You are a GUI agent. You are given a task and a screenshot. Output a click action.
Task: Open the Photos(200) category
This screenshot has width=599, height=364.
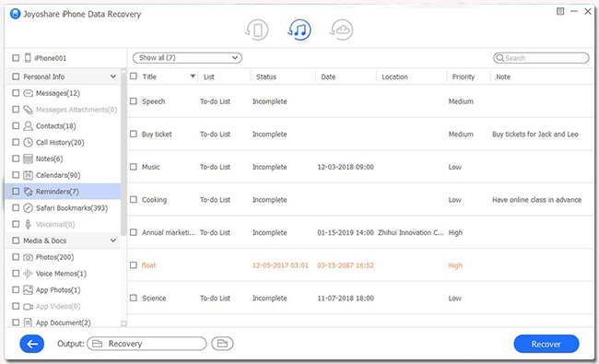[x=54, y=257]
